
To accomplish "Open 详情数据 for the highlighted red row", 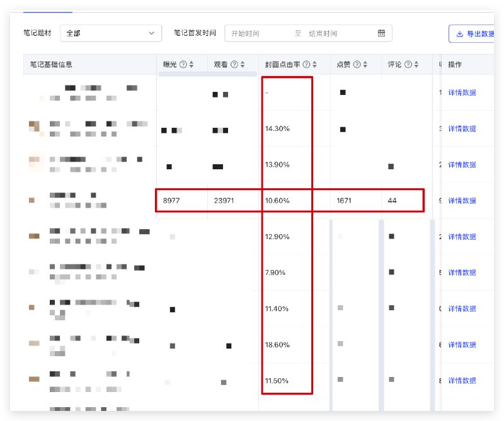I will tap(463, 201).
